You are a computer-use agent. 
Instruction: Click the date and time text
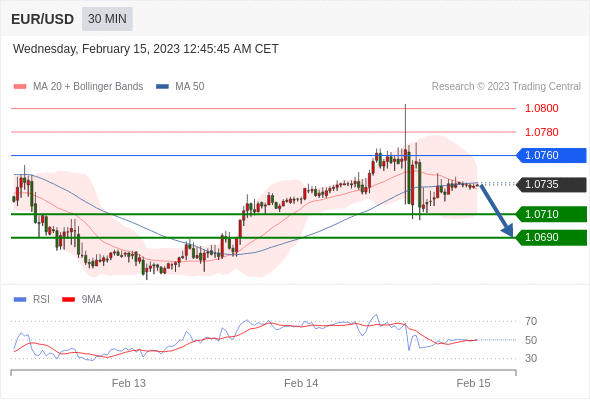click(x=146, y=49)
